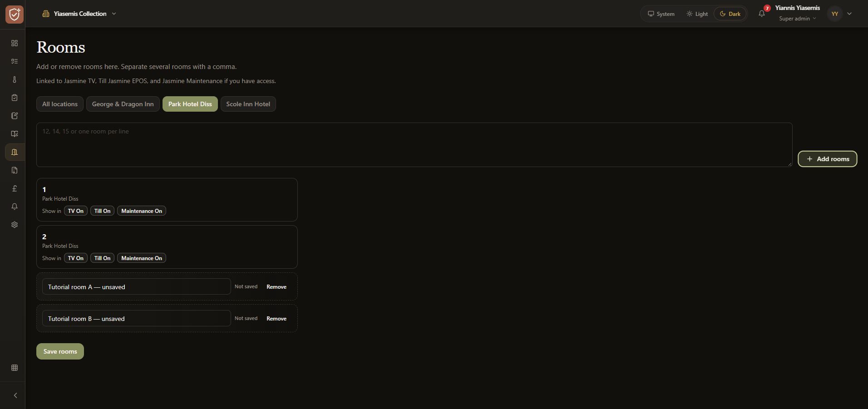Viewport: 868px width, 409px height.
Task: Click the Save rooms button
Action: [60, 351]
